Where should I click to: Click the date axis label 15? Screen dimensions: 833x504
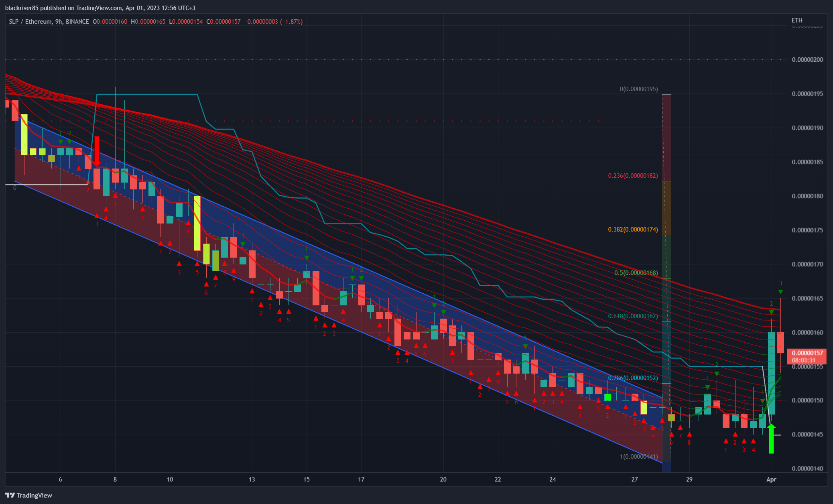pyautogui.click(x=307, y=480)
